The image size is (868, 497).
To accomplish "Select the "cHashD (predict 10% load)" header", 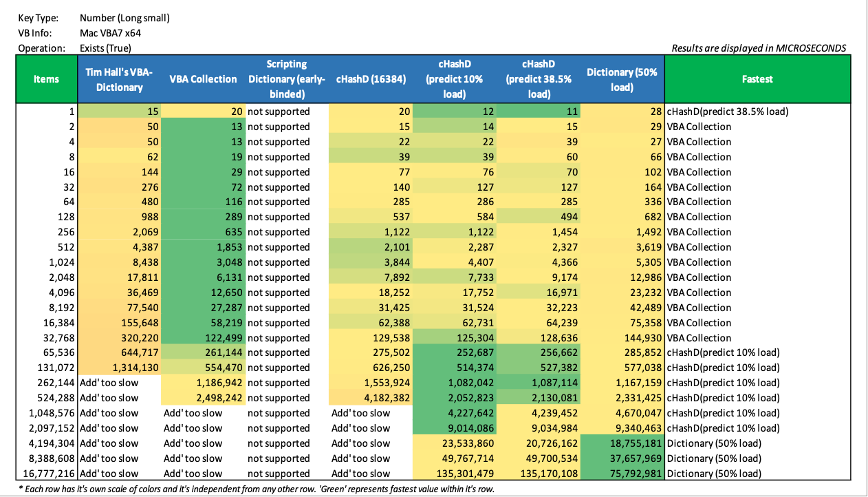I will tap(454, 79).
